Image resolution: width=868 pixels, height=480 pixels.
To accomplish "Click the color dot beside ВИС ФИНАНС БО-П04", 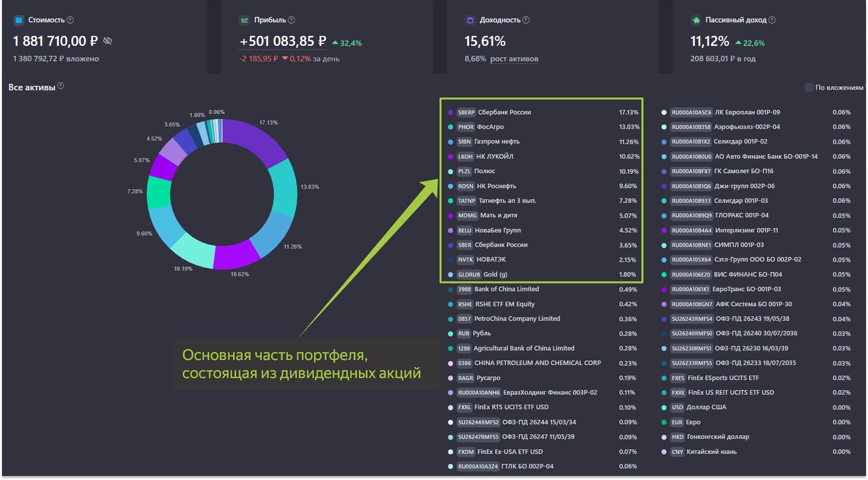I will point(664,275).
